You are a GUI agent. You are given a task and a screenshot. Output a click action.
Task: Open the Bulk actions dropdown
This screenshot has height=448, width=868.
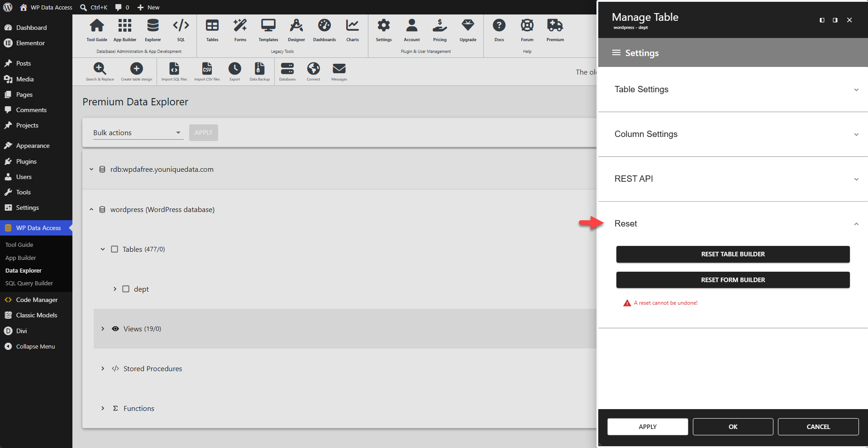click(x=138, y=132)
